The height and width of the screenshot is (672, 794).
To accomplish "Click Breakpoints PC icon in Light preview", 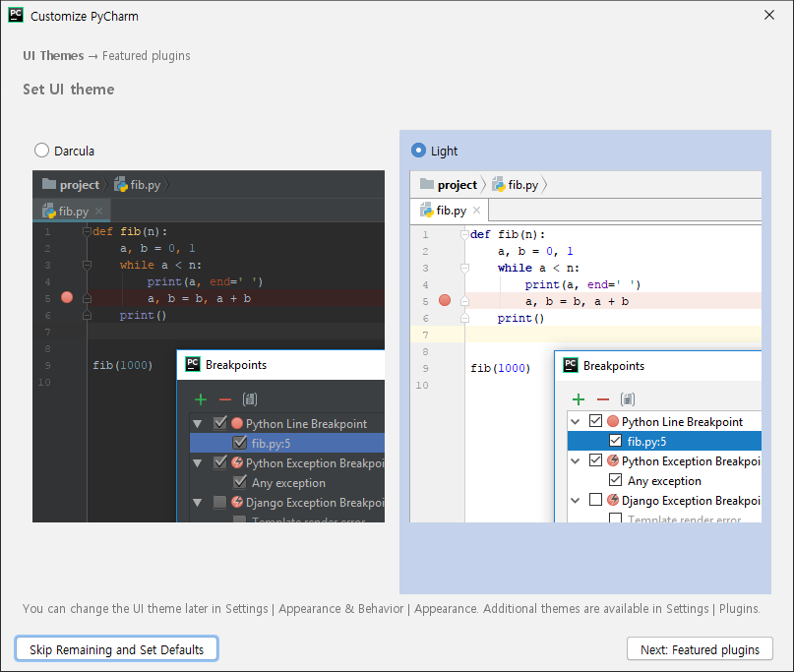I will (571, 365).
